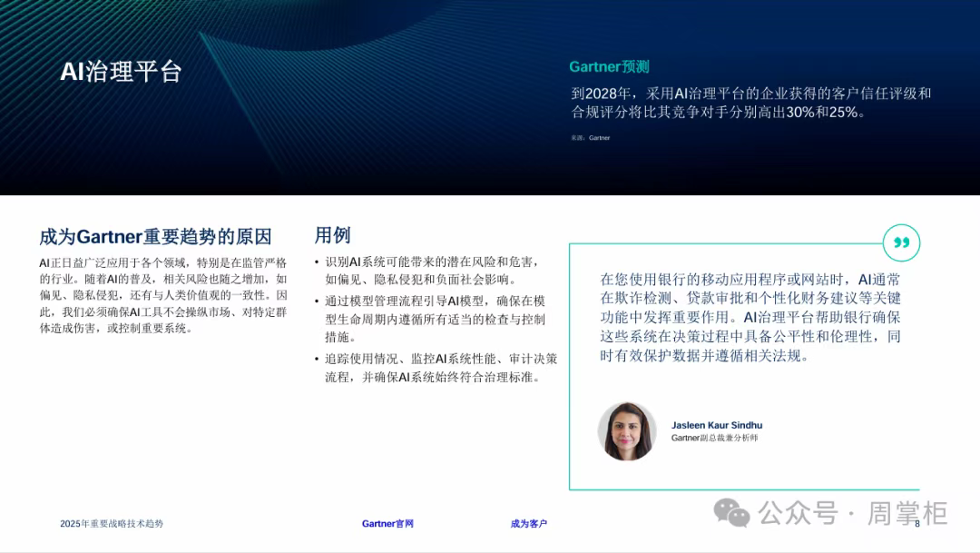Click the name Jasleen Kaur Sindhu
The image size is (980, 553).
(x=716, y=425)
